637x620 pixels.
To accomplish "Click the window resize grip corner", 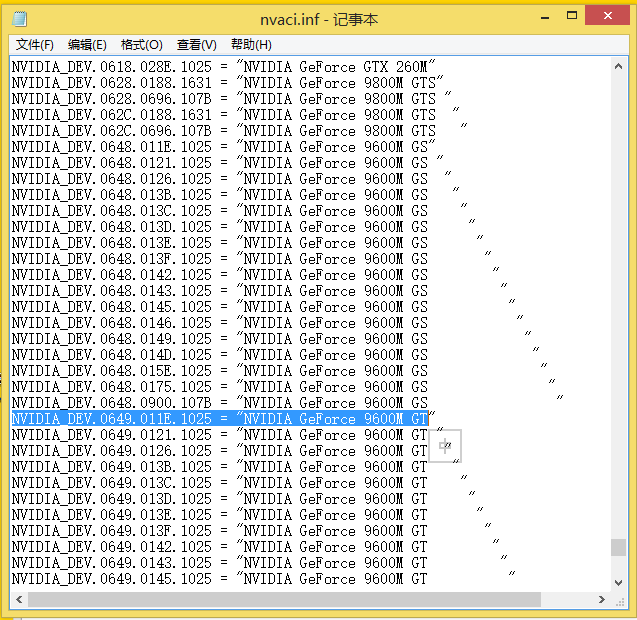I will point(620,601).
